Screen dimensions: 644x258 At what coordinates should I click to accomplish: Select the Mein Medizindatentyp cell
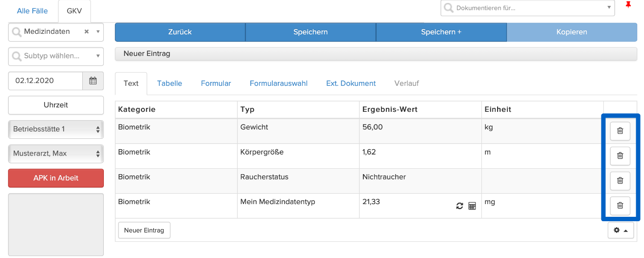point(298,206)
